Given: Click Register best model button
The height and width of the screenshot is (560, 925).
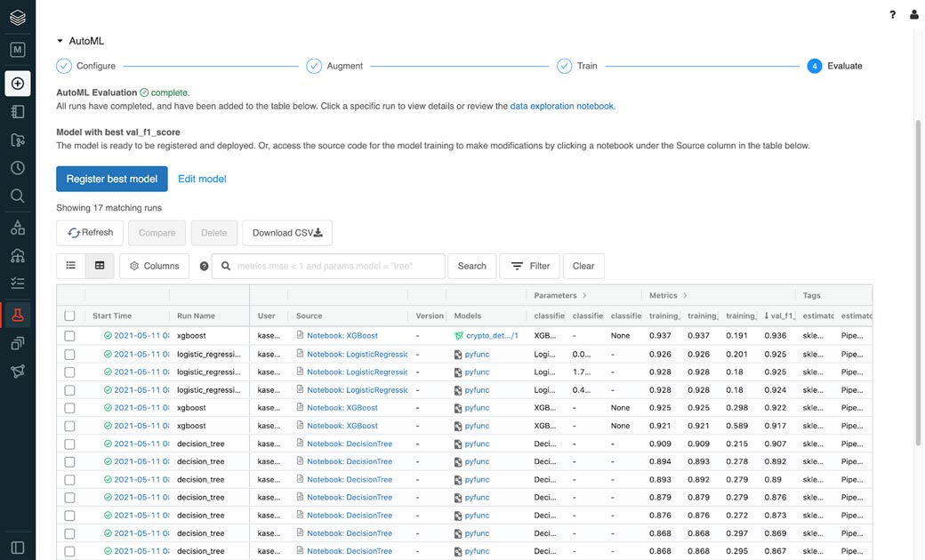Looking at the screenshot, I should pyautogui.click(x=111, y=179).
